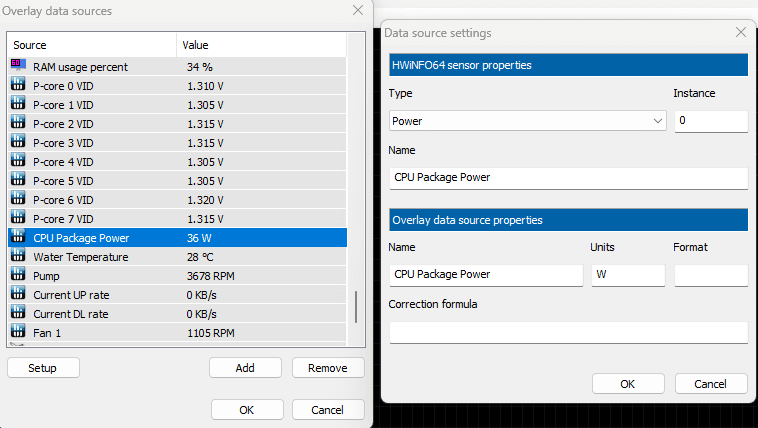Click the P-core 3 VID sensor icon

coord(18,142)
